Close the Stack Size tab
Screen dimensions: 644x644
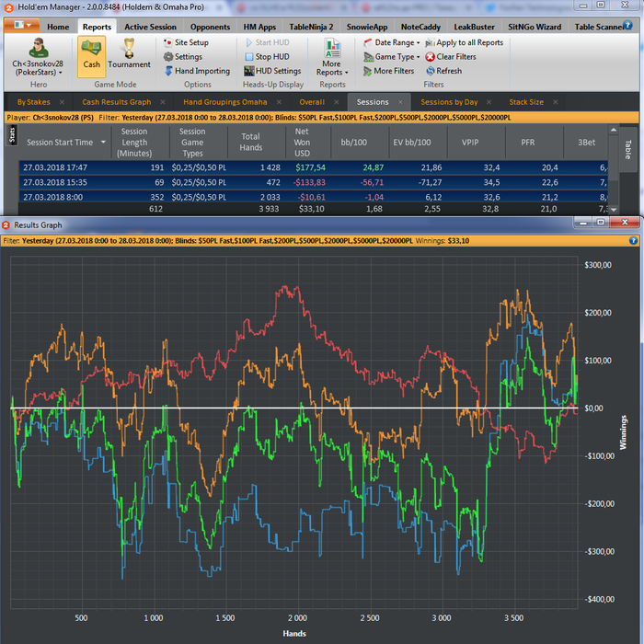tap(556, 102)
